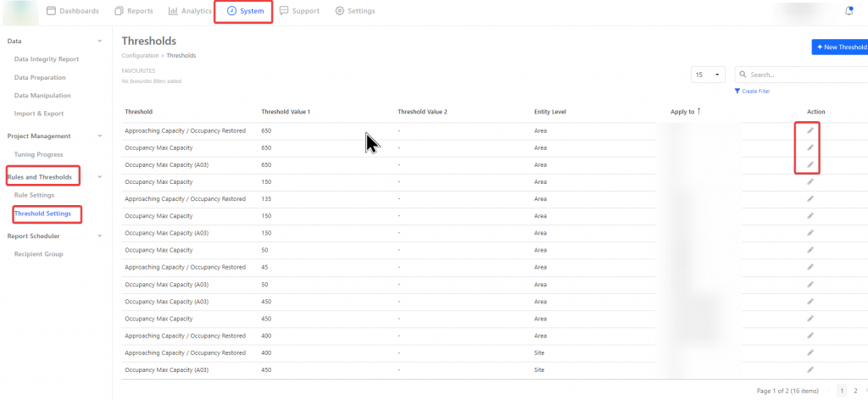This screenshot has width=868, height=400.
Task: Open the rows-per-page dropdown showing 15
Action: (708, 75)
